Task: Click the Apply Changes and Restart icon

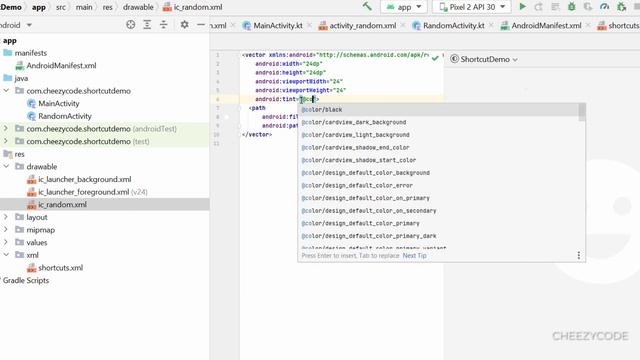Action: (x=538, y=7)
